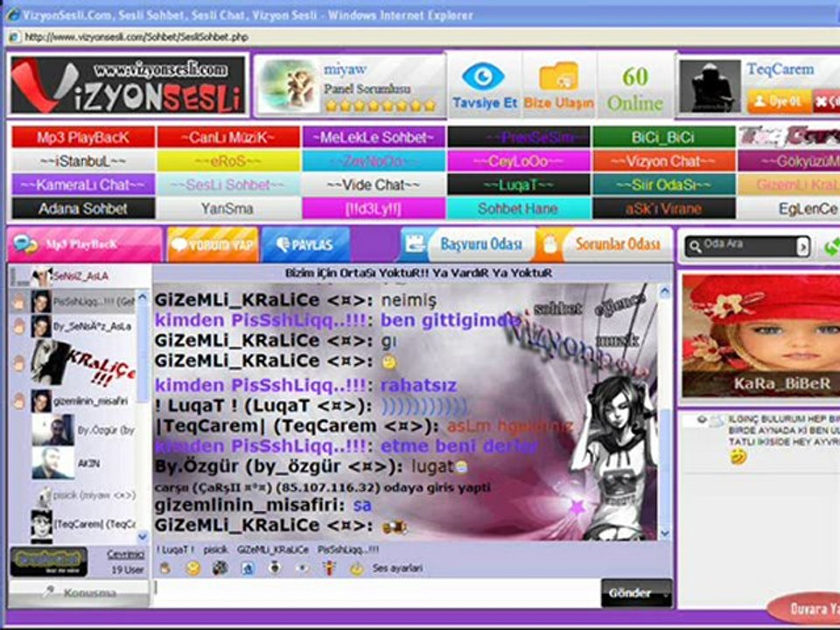Click the arrow button in Oda Ara box

click(802, 247)
